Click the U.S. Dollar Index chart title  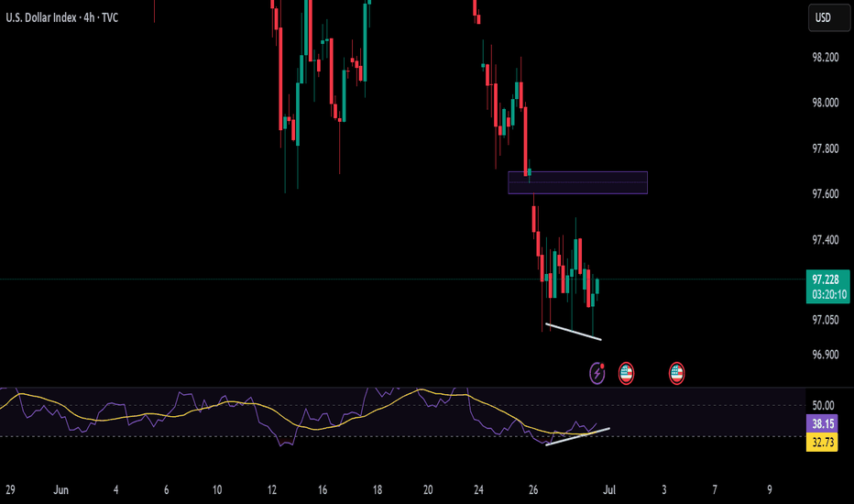tap(61, 17)
